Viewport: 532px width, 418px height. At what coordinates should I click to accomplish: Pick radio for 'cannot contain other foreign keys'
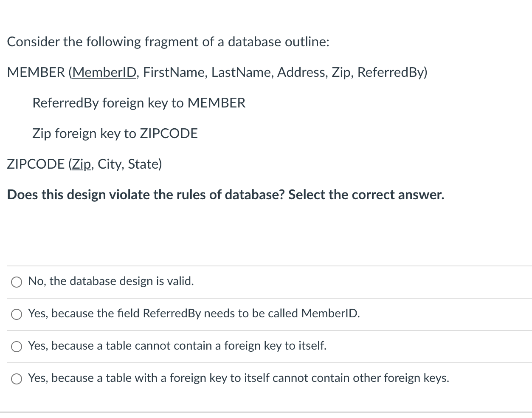click(17, 379)
